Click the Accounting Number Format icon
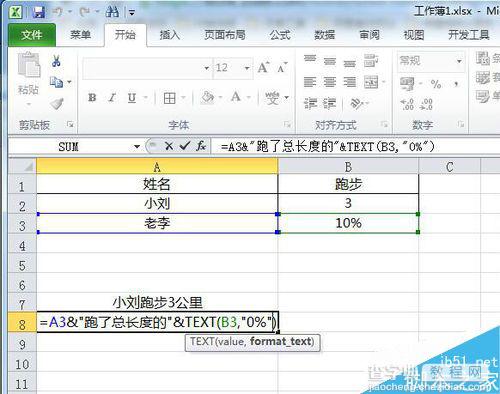Viewport: 500px width, 394px height. coord(407,84)
